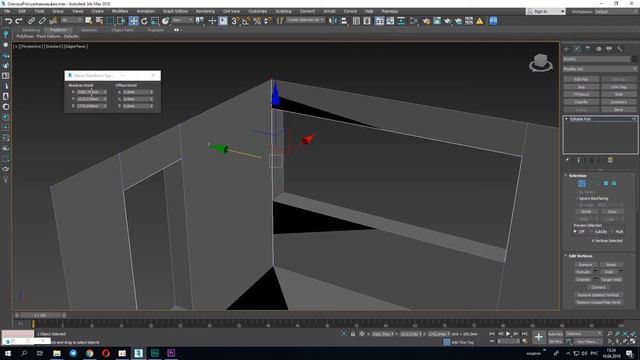Select the Unlink Selection tool
This screenshot has width=640, height=360.
pyautogui.click(x=42, y=21)
